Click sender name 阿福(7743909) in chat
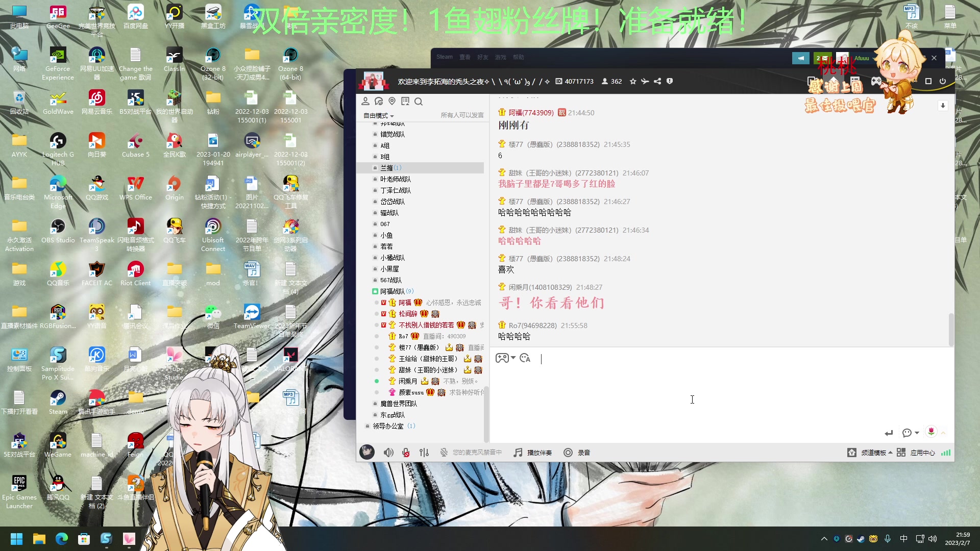The image size is (980, 551). pyautogui.click(x=531, y=113)
